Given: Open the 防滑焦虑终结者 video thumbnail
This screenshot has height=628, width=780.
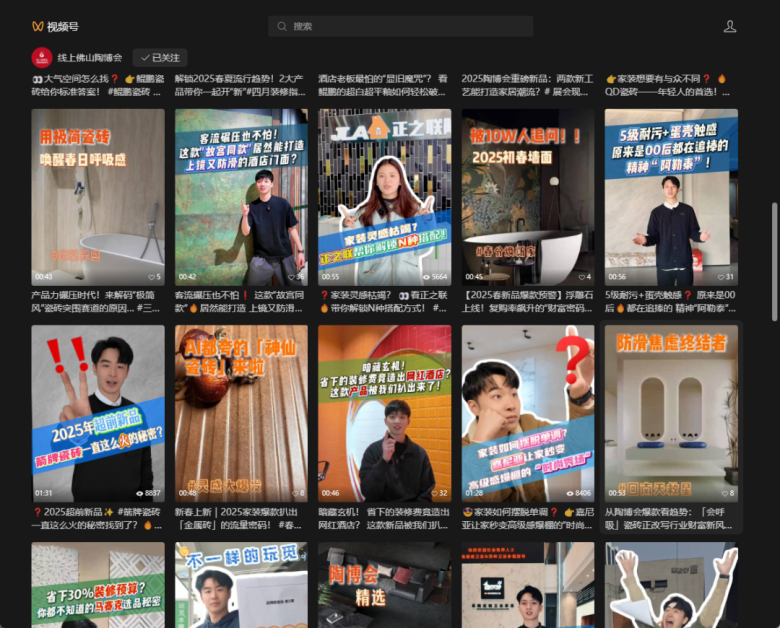Looking at the screenshot, I should coord(671,411).
